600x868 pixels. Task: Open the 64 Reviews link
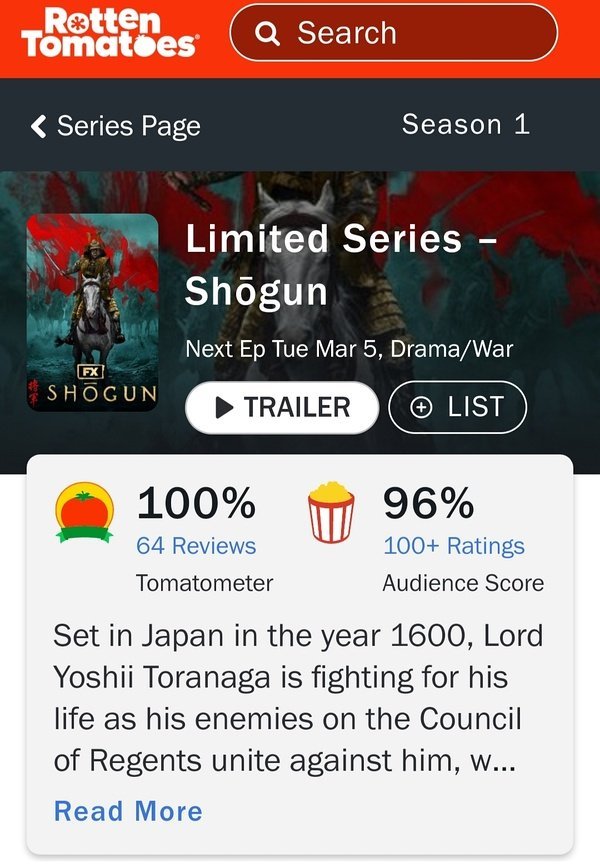tap(196, 546)
